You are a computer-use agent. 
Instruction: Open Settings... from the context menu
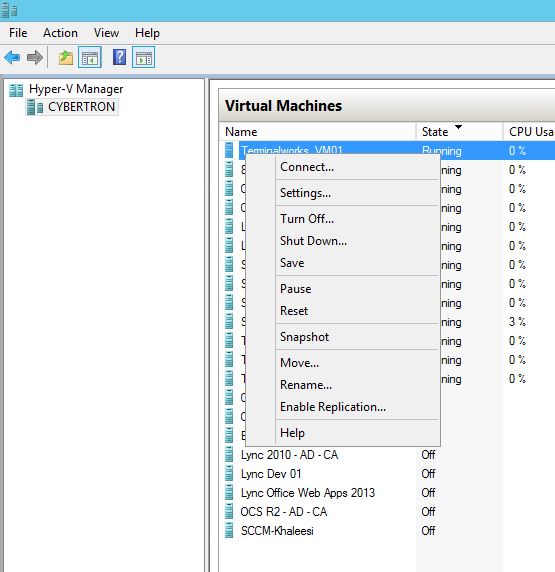305,193
